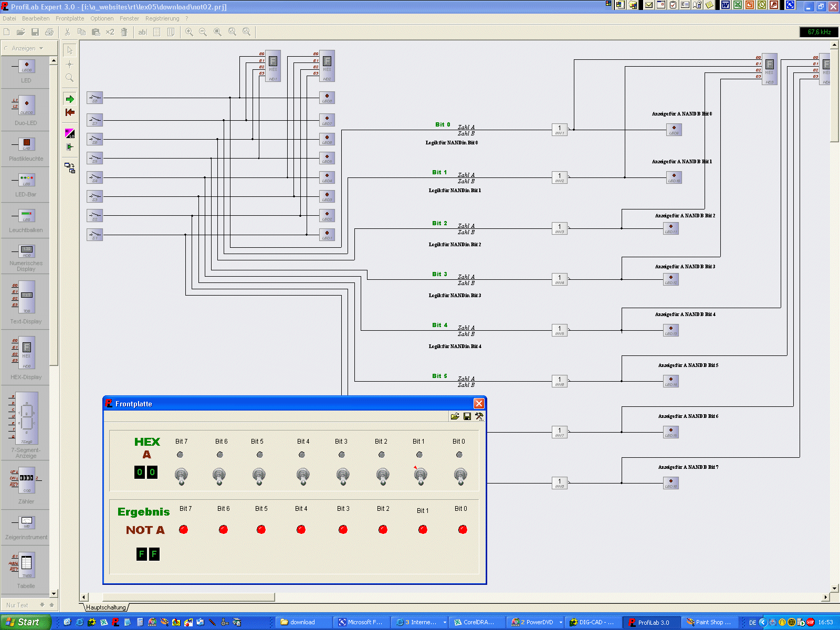This screenshot has width=840, height=630.
Task: Click the horizontal scrollbar of schematic
Action: point(188,597)
